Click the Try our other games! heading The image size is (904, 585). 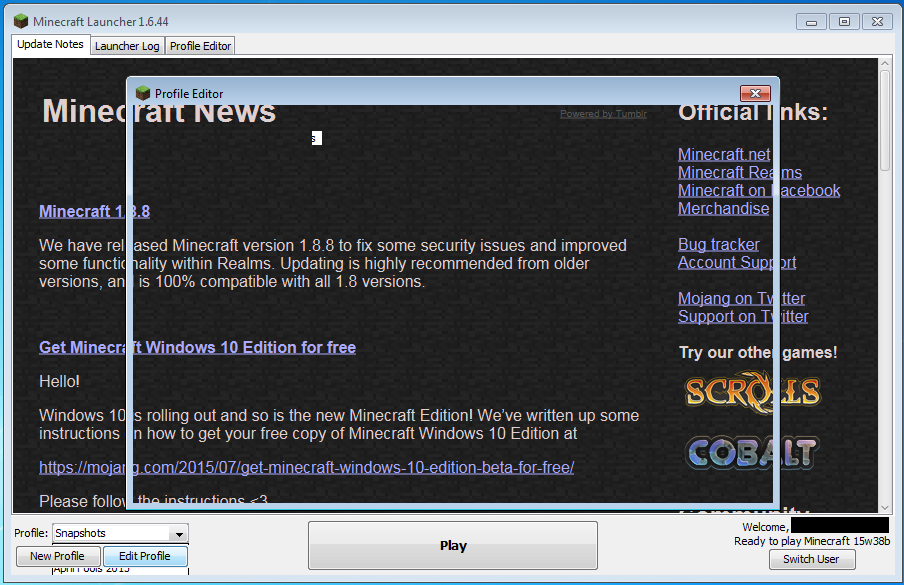pos(758,353)
